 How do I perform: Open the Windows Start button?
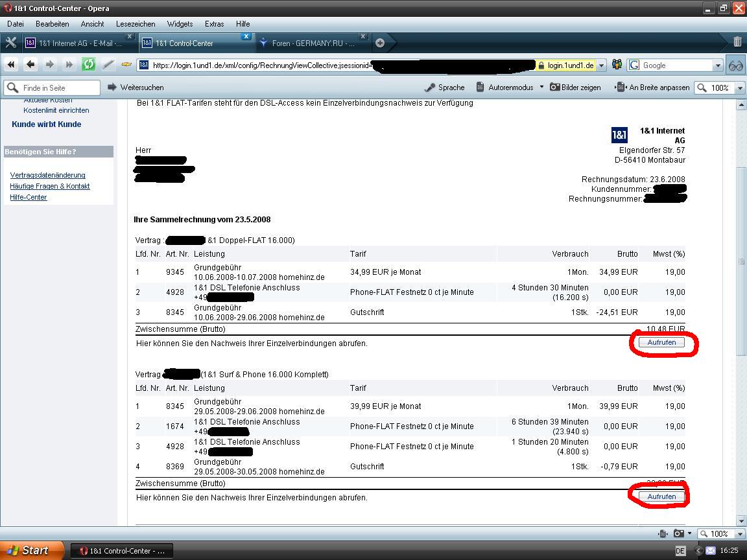click(x=32, y=550)
